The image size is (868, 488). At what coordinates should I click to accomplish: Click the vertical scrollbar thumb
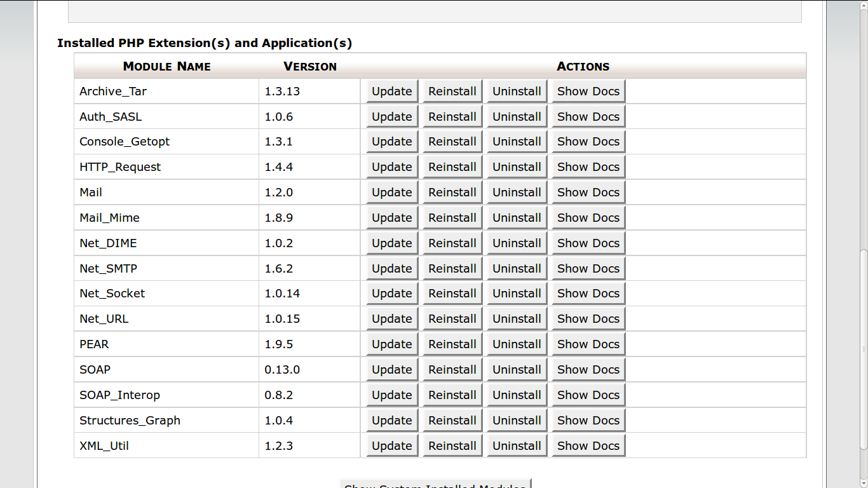click(x=864, y=349)
